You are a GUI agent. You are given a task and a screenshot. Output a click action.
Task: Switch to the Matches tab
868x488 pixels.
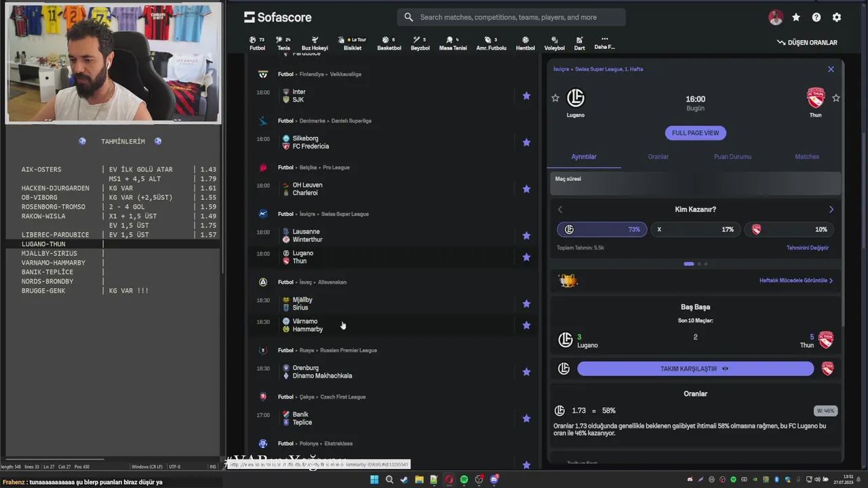click(x=807, y=157)
